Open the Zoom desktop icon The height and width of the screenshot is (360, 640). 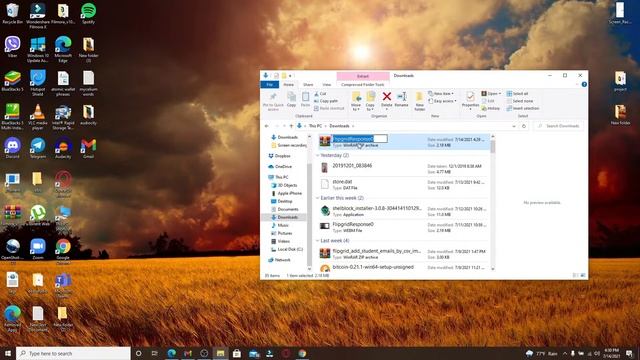(38, 249)
